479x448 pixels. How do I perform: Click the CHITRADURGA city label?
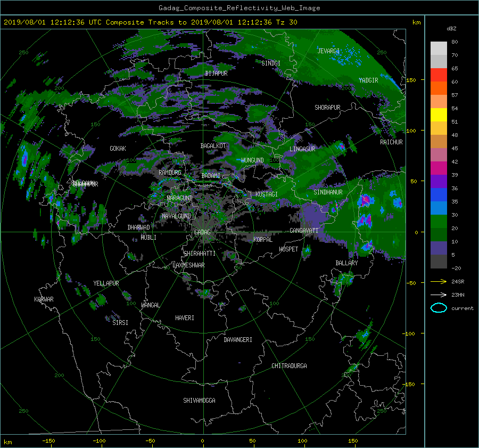pos(290,366)
